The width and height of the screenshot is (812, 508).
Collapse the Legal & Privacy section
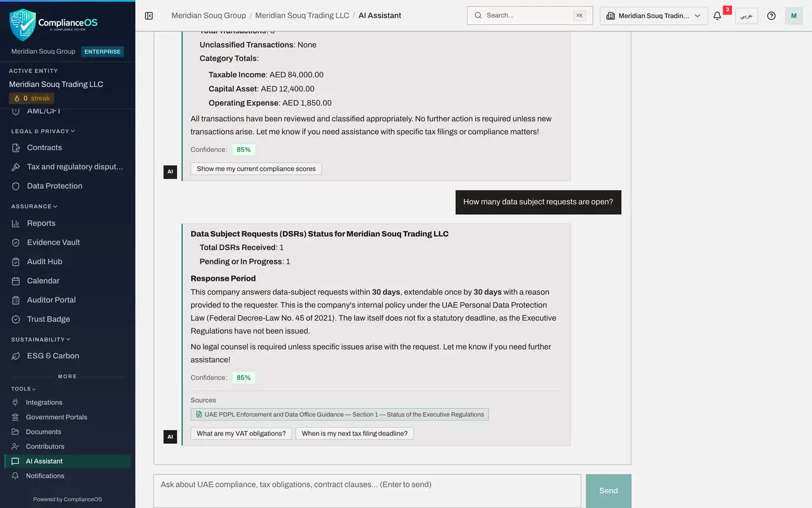click(43, 131)
